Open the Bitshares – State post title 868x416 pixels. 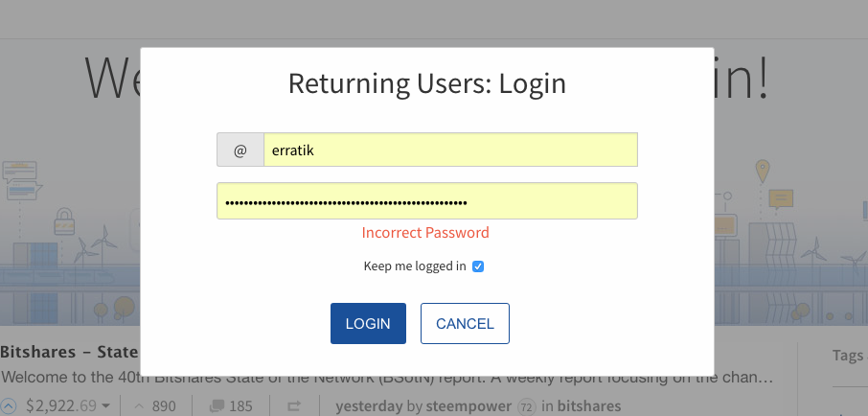coord(69,353)
